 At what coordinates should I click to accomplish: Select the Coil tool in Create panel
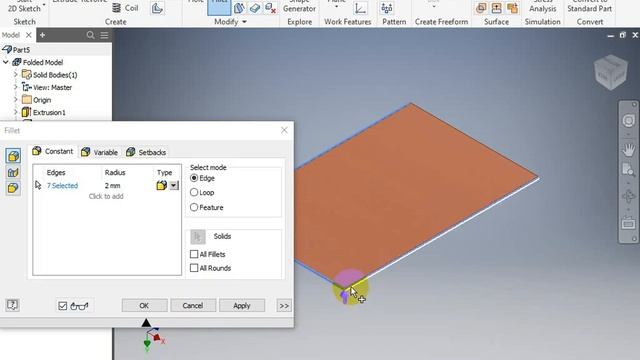(125, 8)
